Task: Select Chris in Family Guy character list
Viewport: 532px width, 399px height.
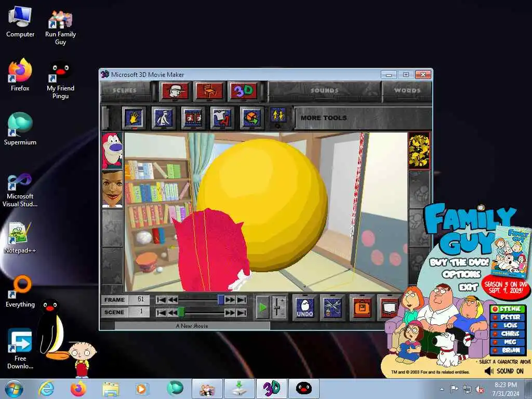Action: (508, 334)
